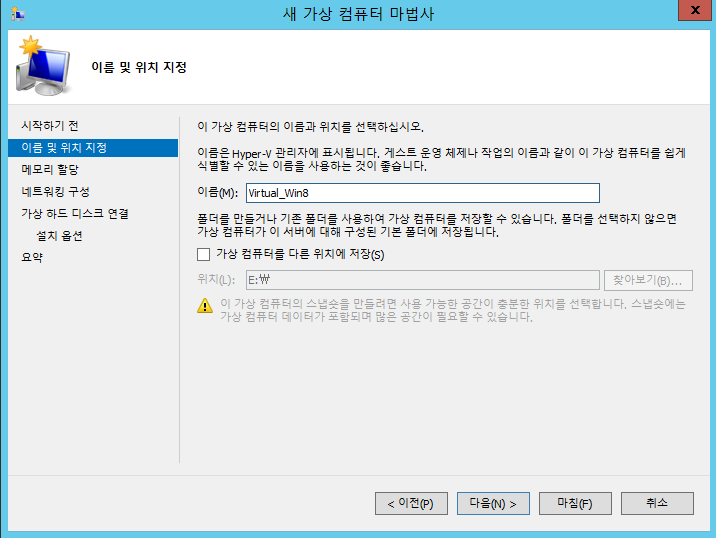
Task: Click the '찾아보기(B)...' browse button
Action: [648, 280]
